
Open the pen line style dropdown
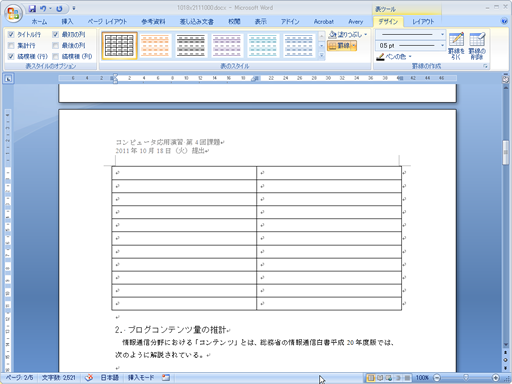(x=442, y=34)
